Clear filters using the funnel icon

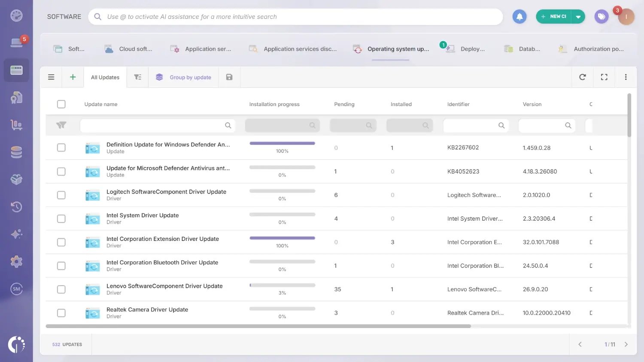(61, 125)
